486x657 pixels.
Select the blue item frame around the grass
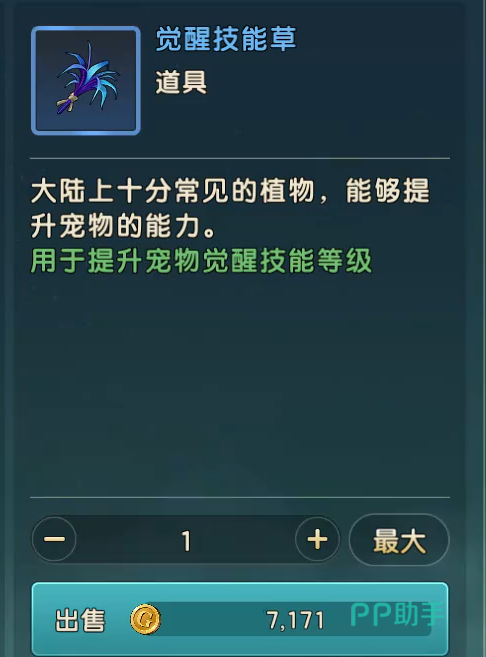pos(86,80)
